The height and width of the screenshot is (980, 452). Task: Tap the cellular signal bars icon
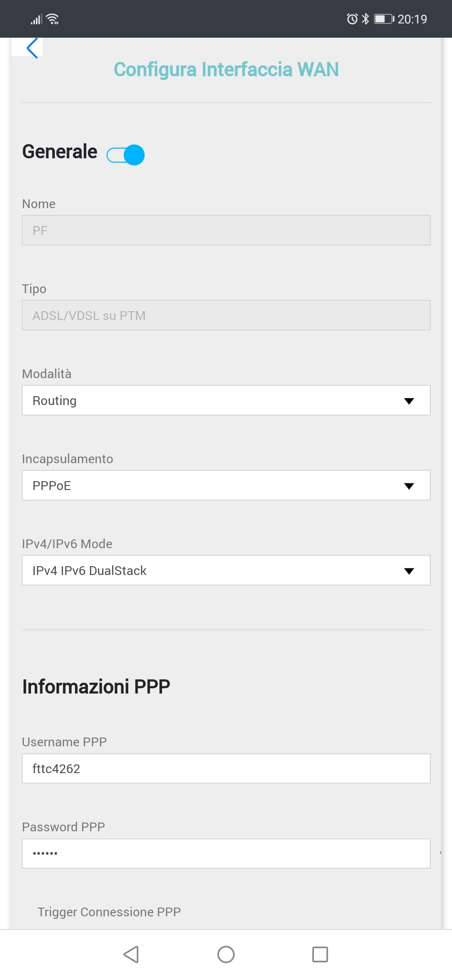pyautogui.click(x=36, y=19)
